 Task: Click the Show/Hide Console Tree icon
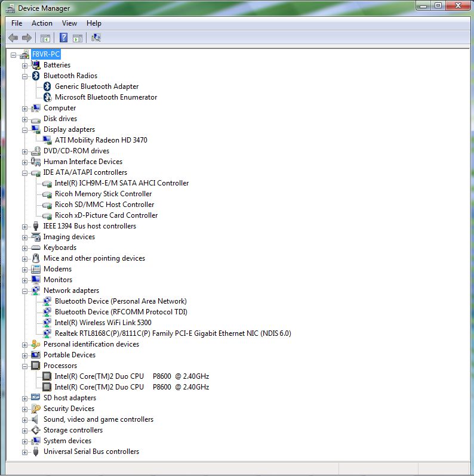click(x=45, y=38)
